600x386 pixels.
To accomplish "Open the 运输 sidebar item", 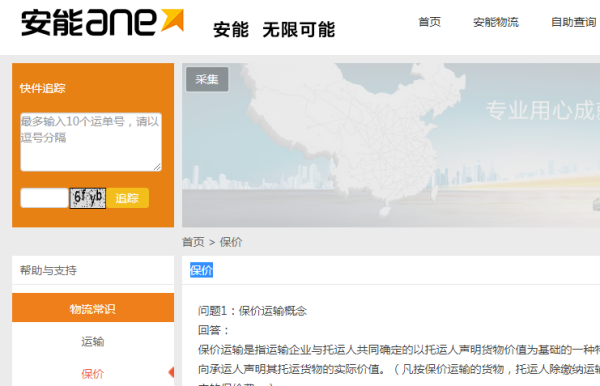I will (93, 341).
